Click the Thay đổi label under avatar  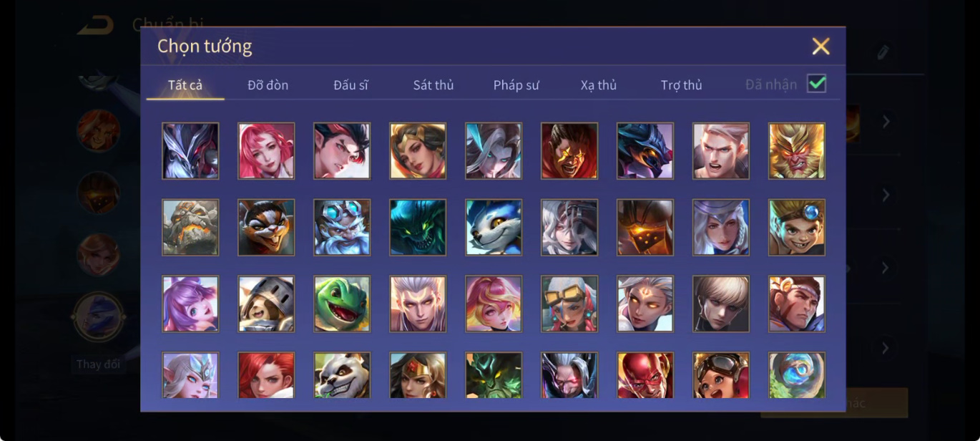(97, 364)
